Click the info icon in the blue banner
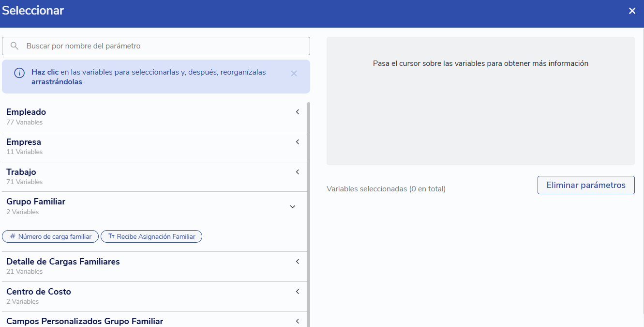The width and height of the screenshot is (644, 327). pyautogui.click(x=19, y=73)
